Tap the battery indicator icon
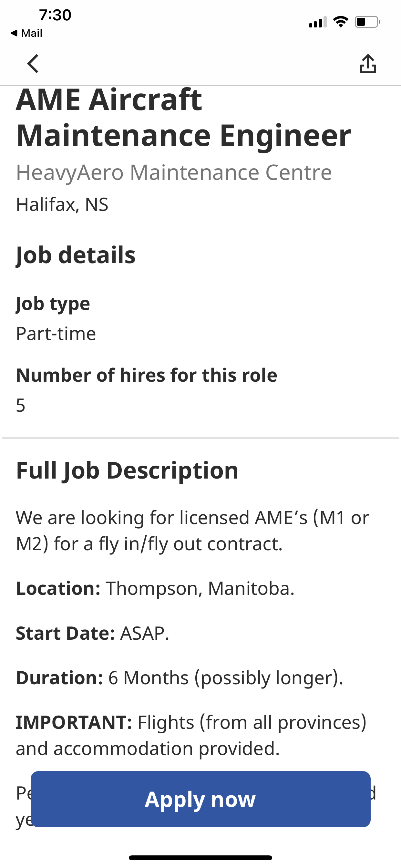This screenshot has height=868, width=401. (x=367, y=22)
